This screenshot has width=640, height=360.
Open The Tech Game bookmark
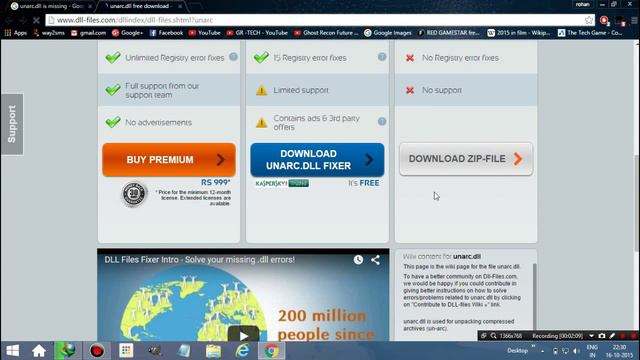click(590, 33)
